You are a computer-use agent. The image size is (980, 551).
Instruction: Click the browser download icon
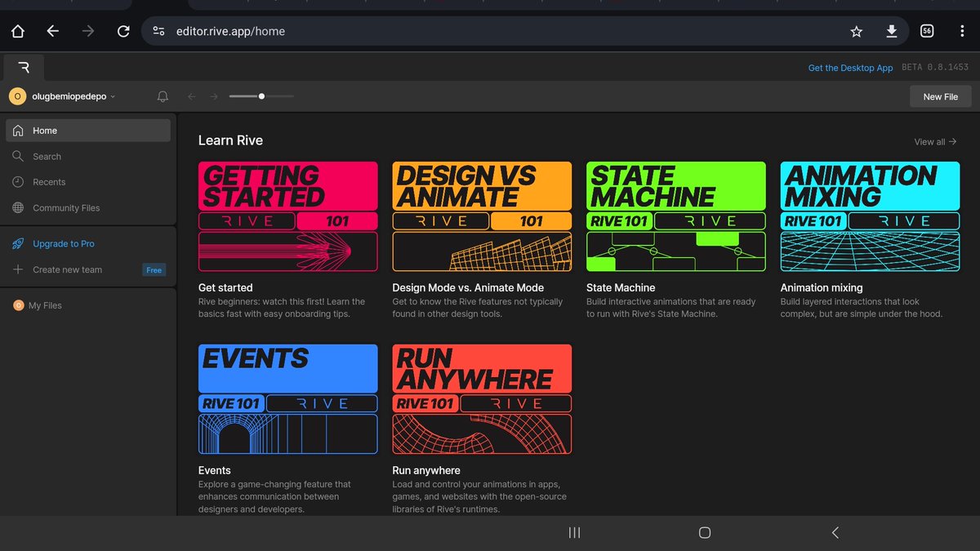(x=892, y=31)
